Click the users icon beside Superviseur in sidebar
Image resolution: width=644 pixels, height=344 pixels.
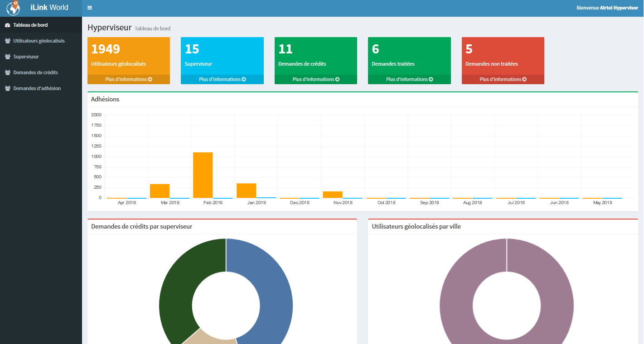(7, 57)
